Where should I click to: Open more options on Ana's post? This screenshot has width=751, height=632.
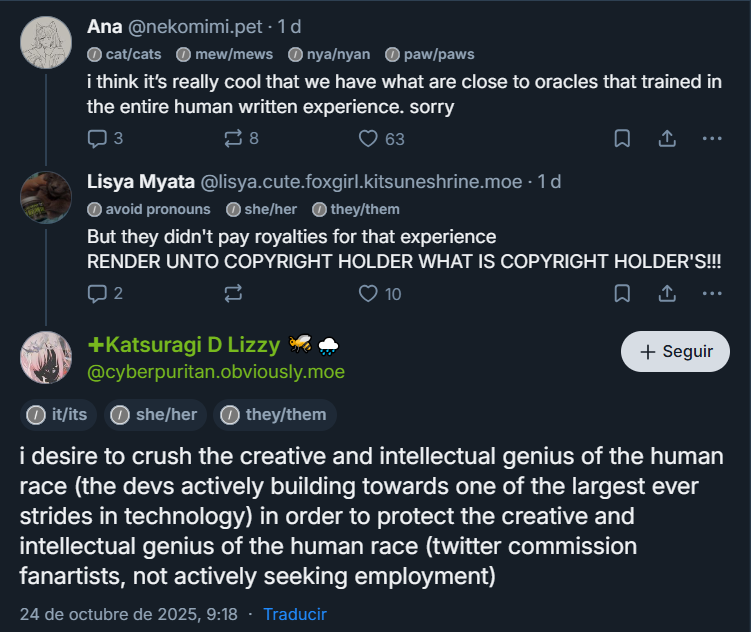click(712, 138)
